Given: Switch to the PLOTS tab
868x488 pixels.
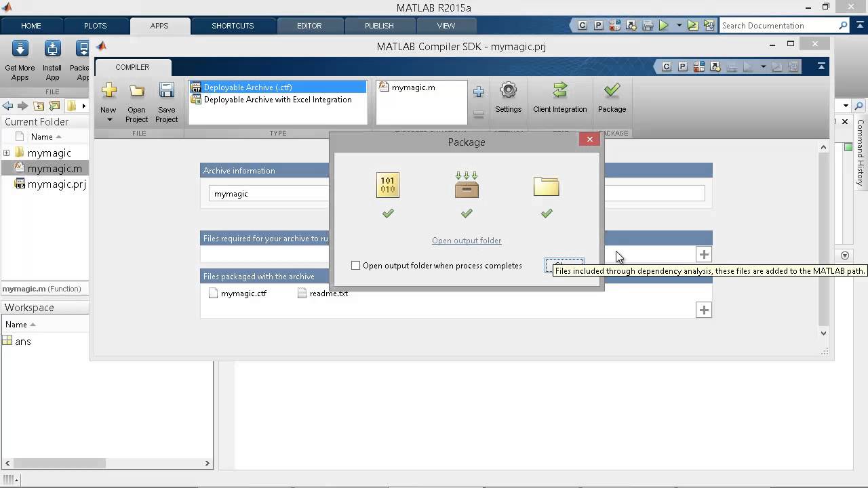Looking at the screenshot, I should click(x=95, y=26).
